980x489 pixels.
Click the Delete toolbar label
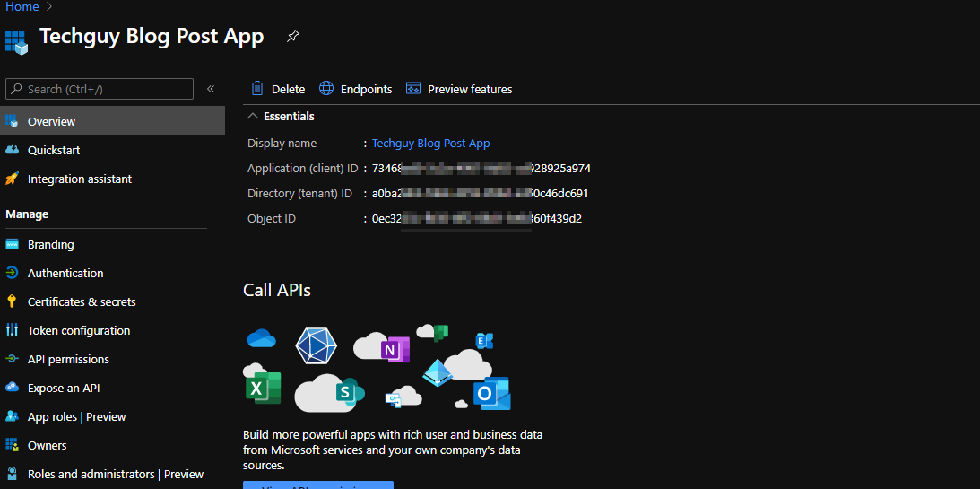click(288, 90)
